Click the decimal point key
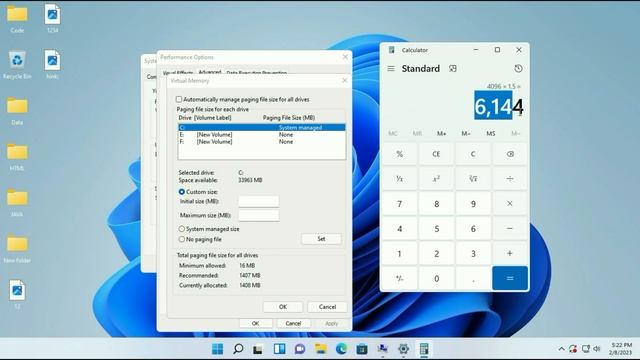The width and height of the screenshot is (640, 360). coord(473,278)
